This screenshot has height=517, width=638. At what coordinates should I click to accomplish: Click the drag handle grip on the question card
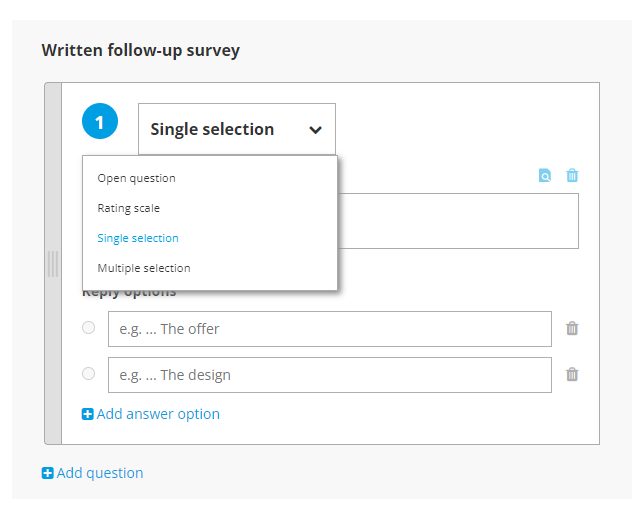coord(53,264)
